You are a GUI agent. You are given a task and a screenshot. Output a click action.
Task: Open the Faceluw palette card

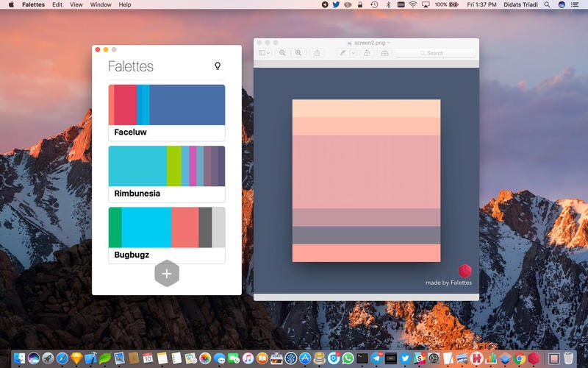[167, 113]
